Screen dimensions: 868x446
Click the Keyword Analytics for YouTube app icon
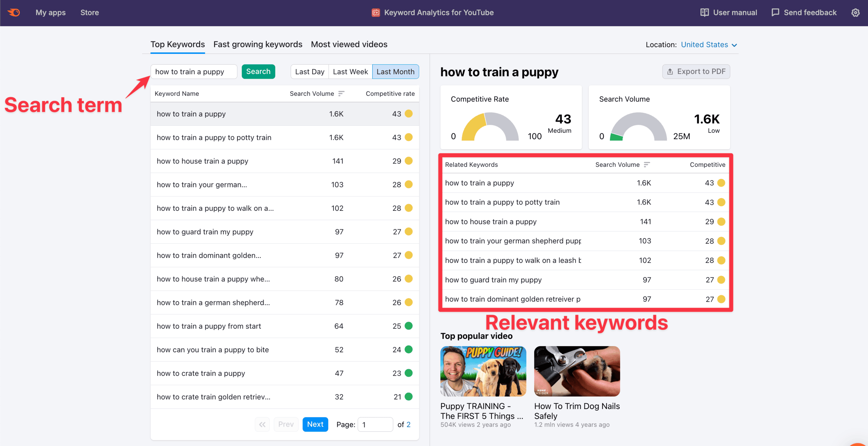click(x=376, y=13)
